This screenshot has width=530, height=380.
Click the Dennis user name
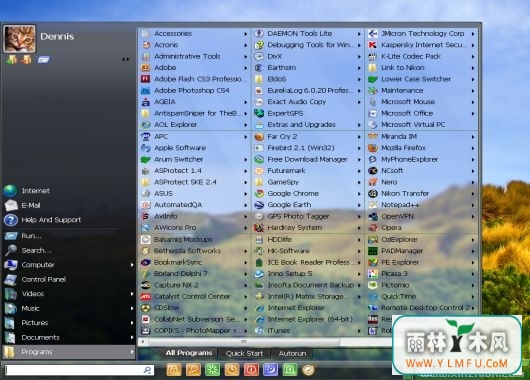pos(57,37)
